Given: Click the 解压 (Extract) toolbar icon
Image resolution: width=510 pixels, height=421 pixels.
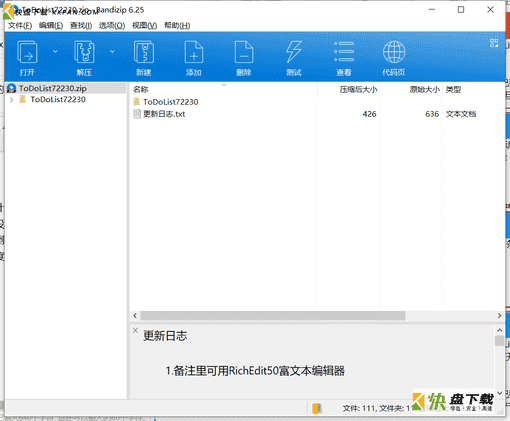Looking at the screenshot, I should (x=84, y=52).
